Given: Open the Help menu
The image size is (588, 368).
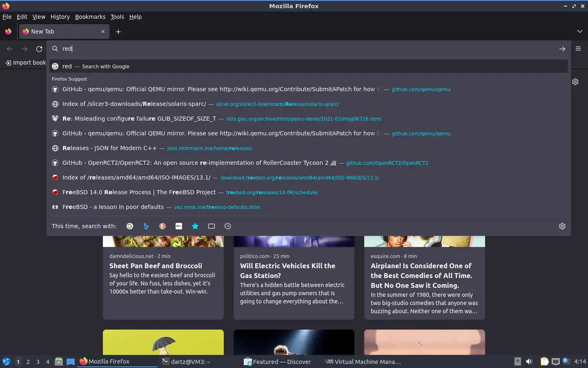Looking at the screenshot, I should pos(135,17).
